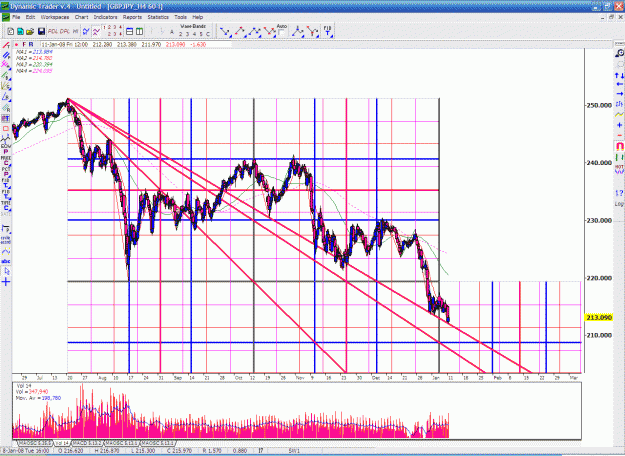Click the blue right arrow scroll icon

point(619,93)
